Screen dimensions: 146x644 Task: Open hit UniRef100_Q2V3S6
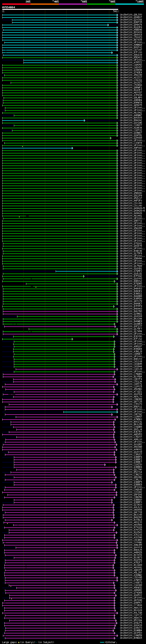click(x=131, y=20)
